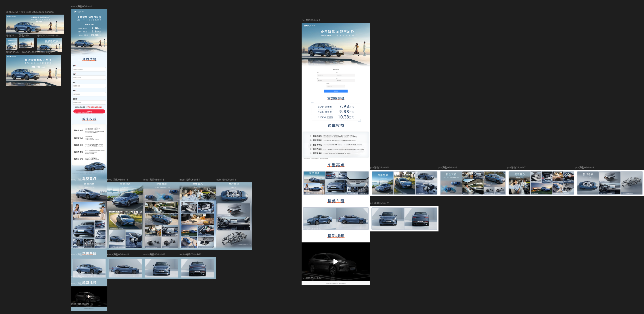The height and width of the screenshot is (314, 644).
Task: Click the front-view car photo in mob-海豹05dmi-12
Action: point(161,268)
